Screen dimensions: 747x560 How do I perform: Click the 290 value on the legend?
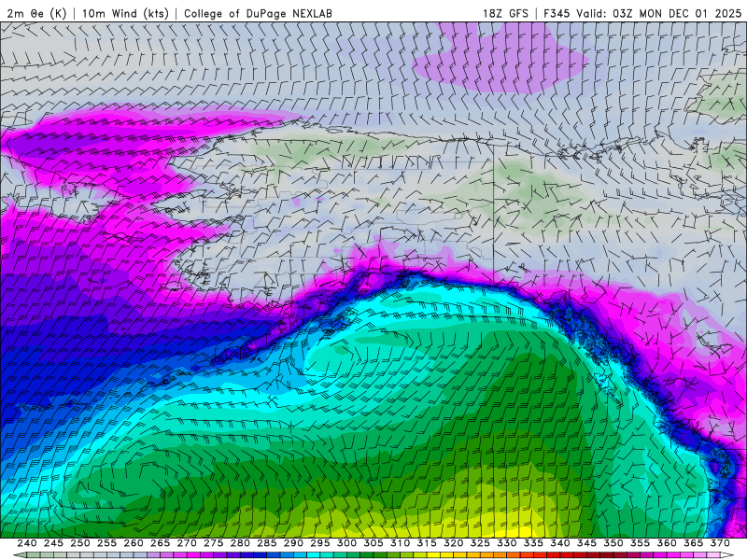pos(293,543)
